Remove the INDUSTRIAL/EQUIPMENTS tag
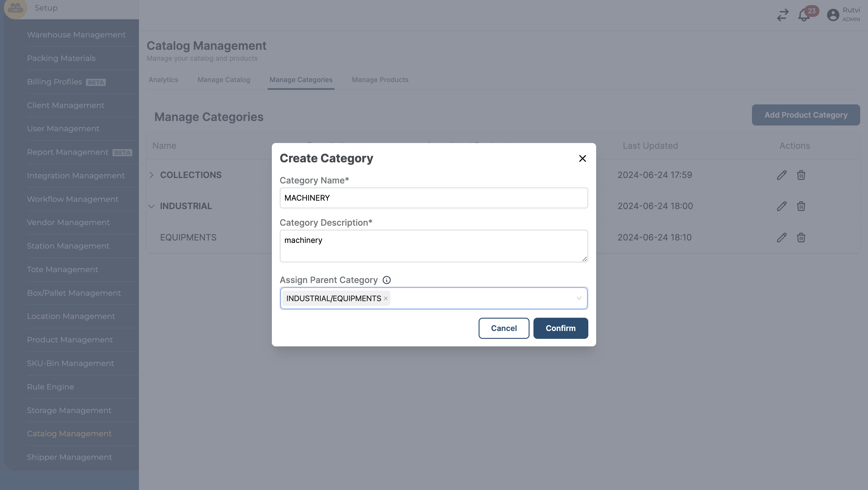868x490 pixels. [386, 298]
